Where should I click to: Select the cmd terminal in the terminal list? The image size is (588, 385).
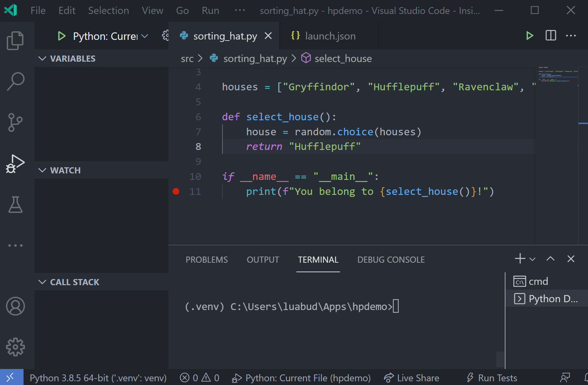coord(538,281)
